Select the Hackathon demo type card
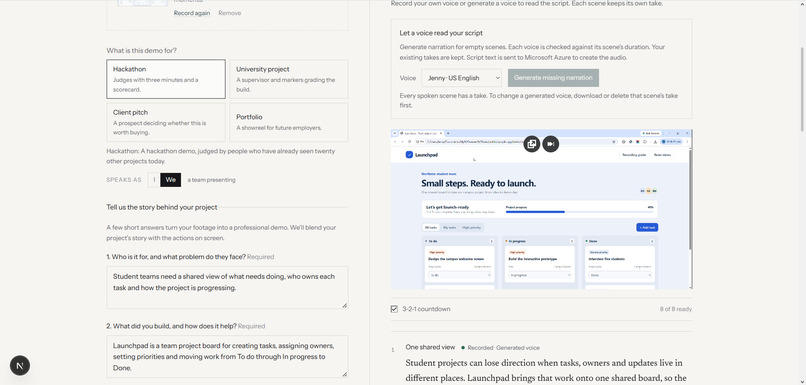 tap(166, 79)
